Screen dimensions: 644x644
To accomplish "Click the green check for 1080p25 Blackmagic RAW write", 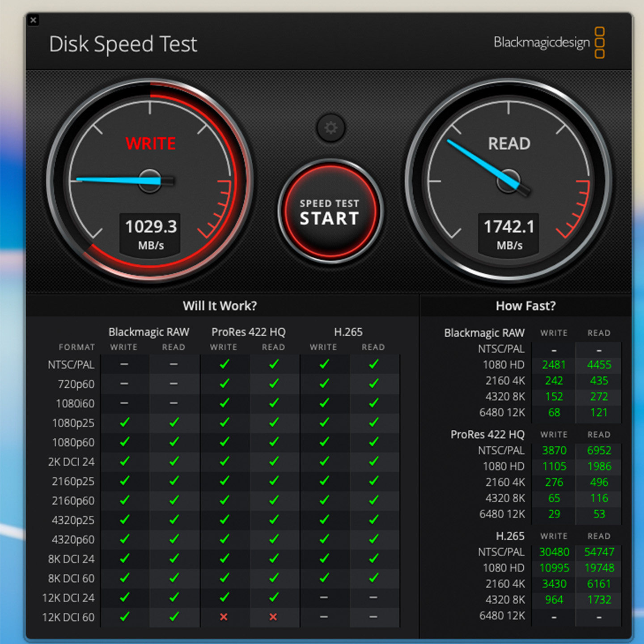I will tap(124, 423).
